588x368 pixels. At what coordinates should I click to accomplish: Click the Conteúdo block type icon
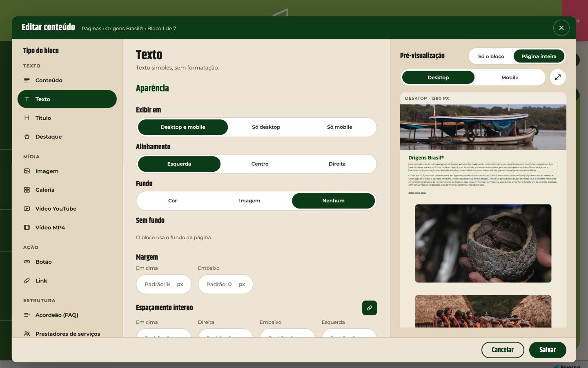(x=27, y=80)
